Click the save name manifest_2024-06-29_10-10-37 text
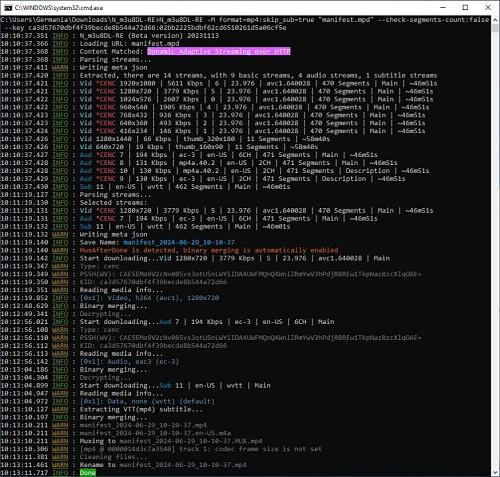The width and height of the screenshot is (500, 477). [x=179, y=242]
